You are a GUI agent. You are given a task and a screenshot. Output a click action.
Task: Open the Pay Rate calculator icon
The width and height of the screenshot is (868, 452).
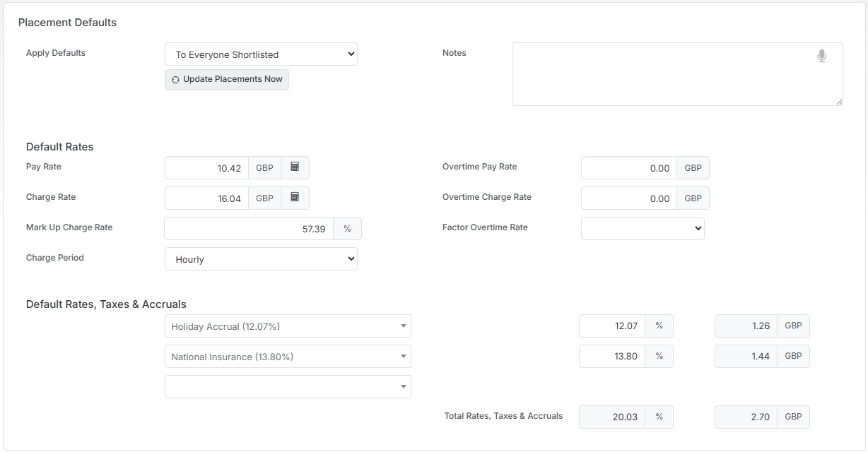295,167
